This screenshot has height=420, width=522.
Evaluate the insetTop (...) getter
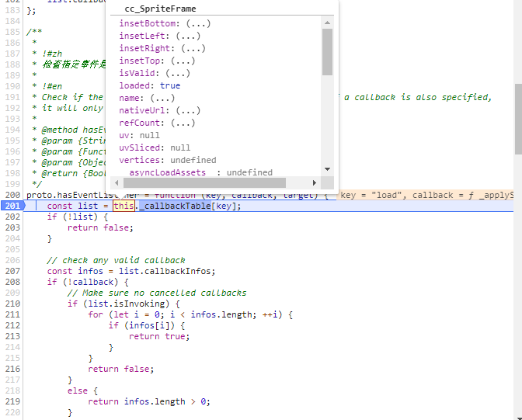183,61
